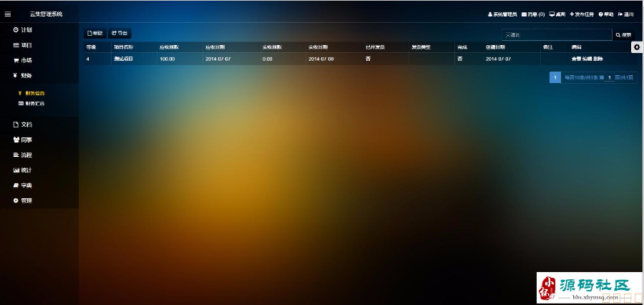
Task: Open the 字典 (Dictionary) sidebar section
Action: (23, 185)
